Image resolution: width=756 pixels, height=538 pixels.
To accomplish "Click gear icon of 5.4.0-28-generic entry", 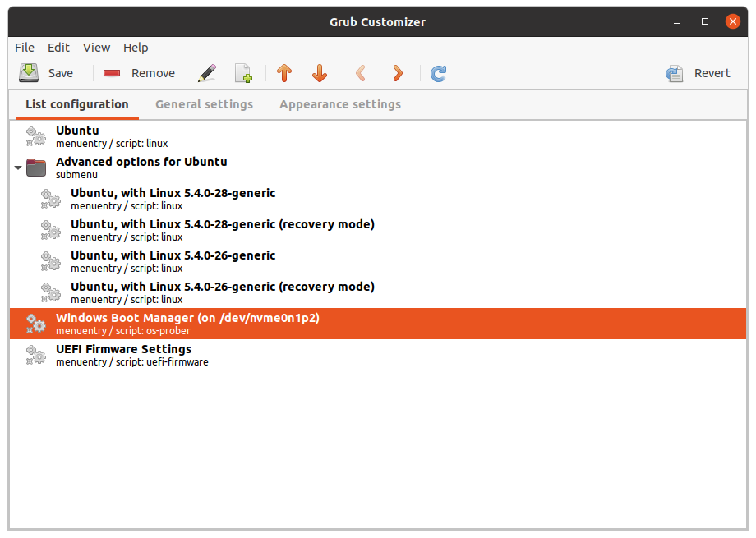I will tap(51, 199).
